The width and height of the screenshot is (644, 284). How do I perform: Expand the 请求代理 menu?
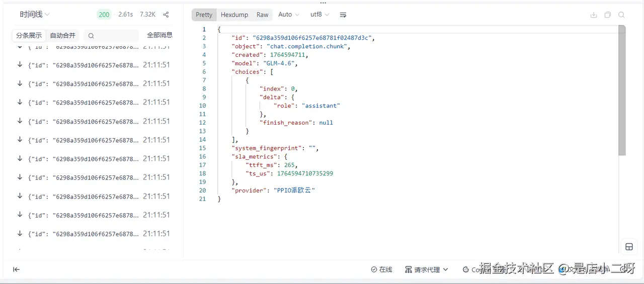(x=427, y=269)
